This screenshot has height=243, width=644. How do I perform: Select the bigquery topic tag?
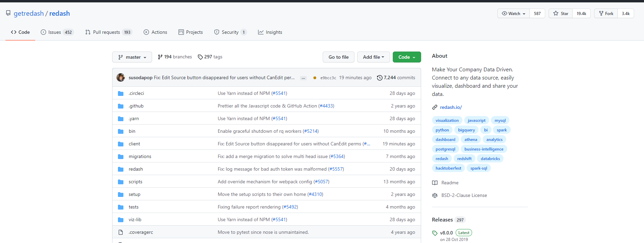[467, 130]
